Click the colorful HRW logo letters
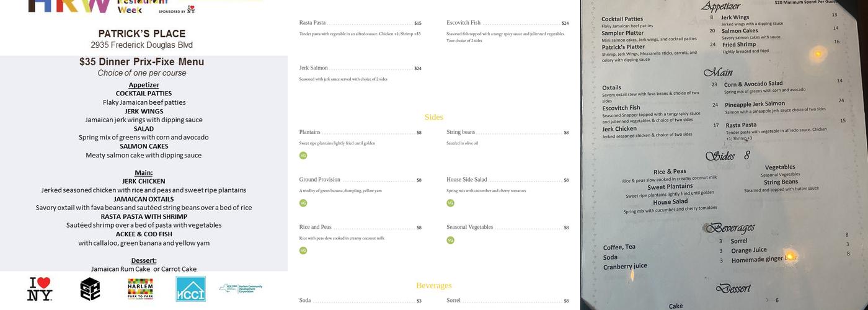Image resolution: width=868 pixels, height=310 pixels. [x=68, y=6]
